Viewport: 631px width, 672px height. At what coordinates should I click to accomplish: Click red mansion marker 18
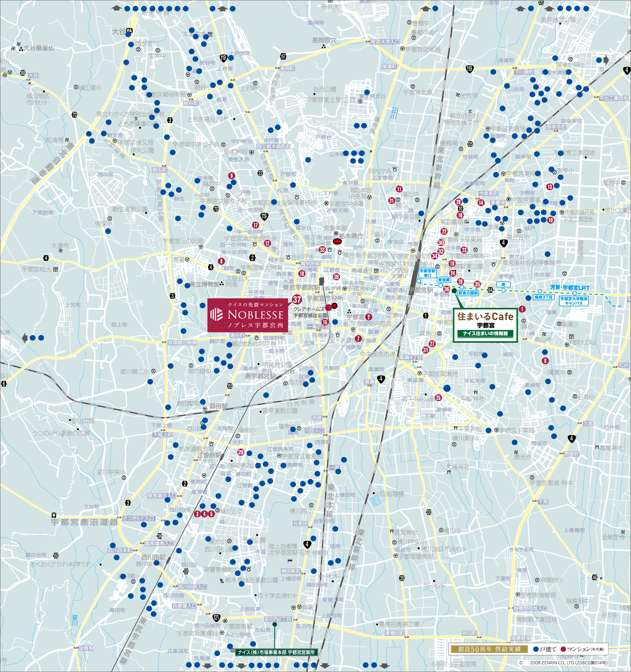point(302,273)
